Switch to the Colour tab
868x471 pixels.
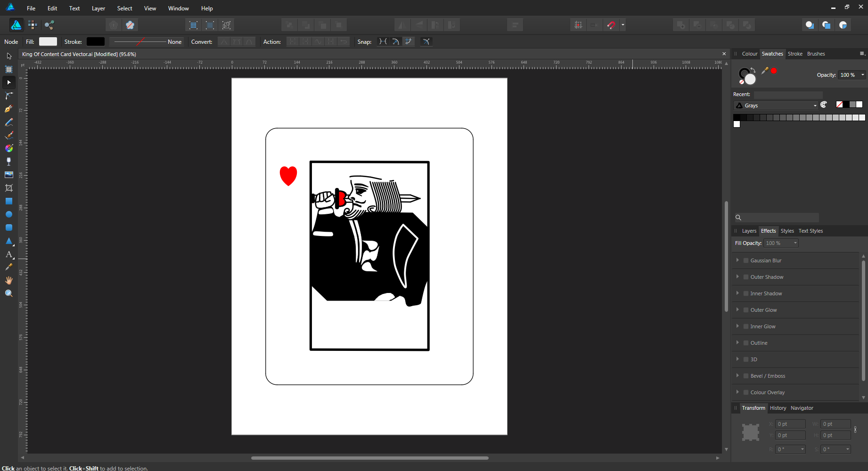[x=750, y=54]
